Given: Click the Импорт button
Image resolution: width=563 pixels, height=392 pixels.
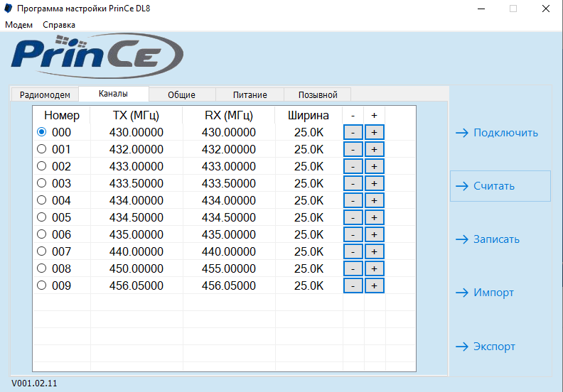Looking at the screenshot, I should pyautogui.click(x=500, y=293).
